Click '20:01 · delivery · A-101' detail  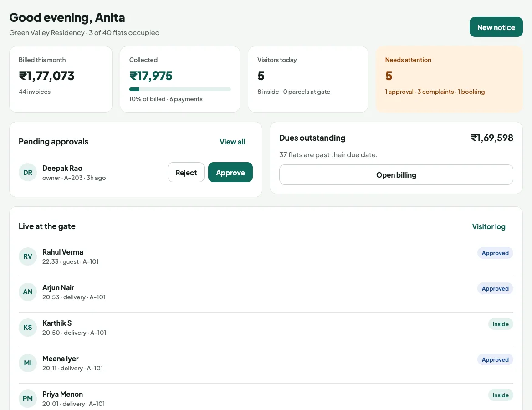pyautogui.click(x=74, y=404)
